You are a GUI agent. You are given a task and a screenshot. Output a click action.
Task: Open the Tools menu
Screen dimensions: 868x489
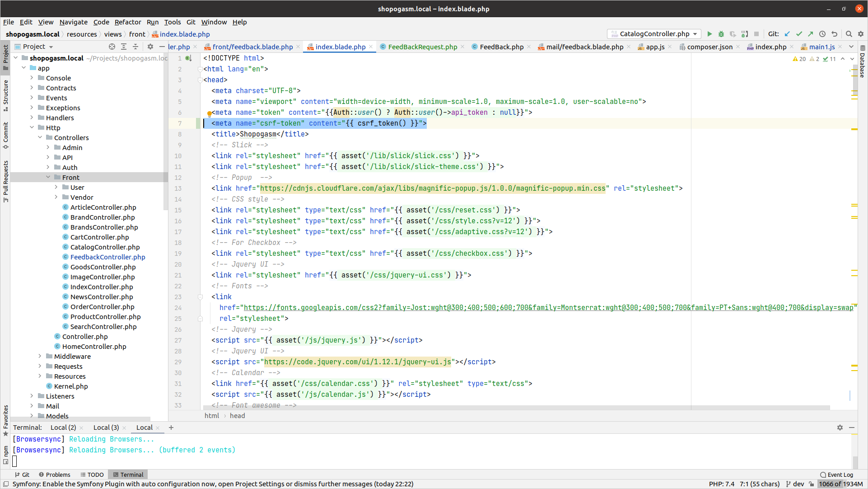tap(172, 22)
